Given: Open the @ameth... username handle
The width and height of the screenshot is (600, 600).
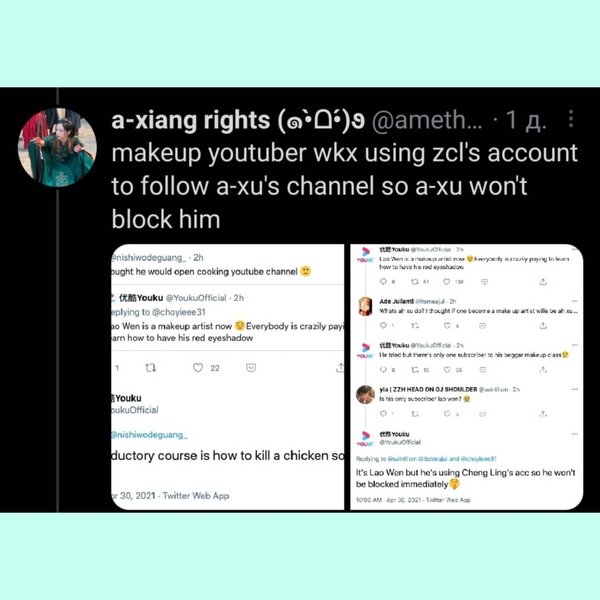Looking at the screenshot, I should 427,121.
